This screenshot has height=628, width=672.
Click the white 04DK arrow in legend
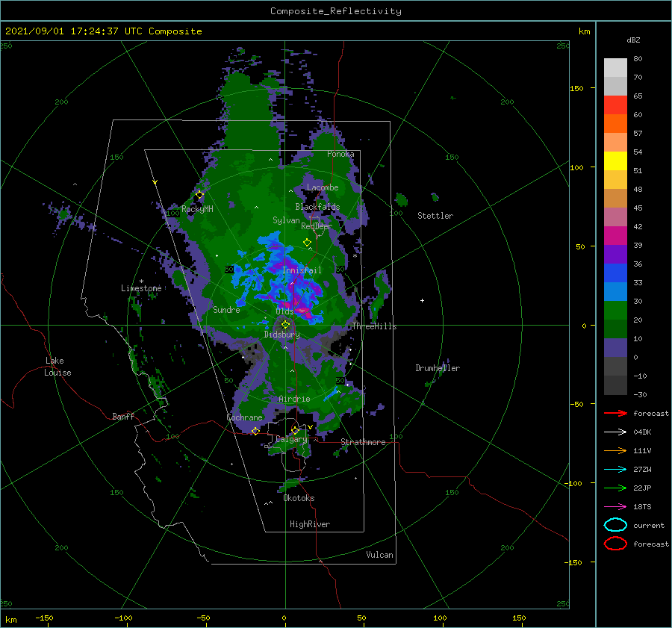click(616, 432)
